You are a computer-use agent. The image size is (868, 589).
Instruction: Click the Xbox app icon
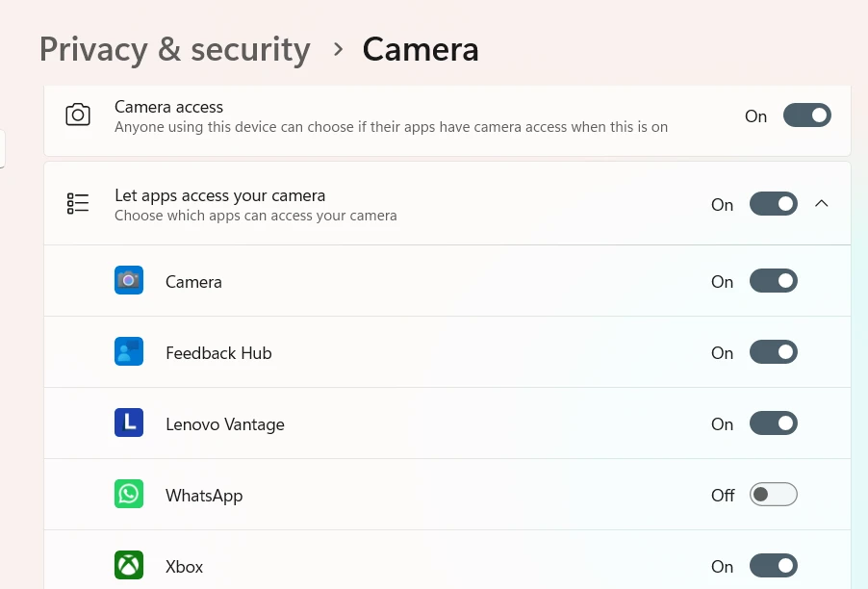[x=129, y=566]
